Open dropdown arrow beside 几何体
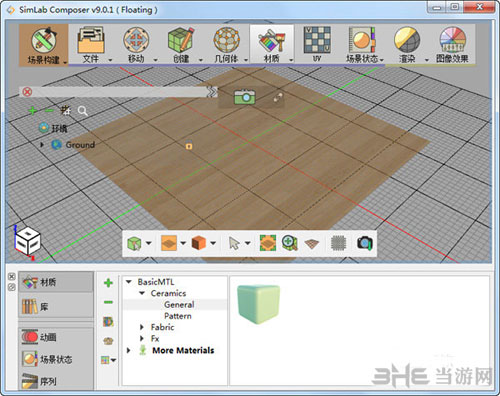 click(x=246, y=60)
